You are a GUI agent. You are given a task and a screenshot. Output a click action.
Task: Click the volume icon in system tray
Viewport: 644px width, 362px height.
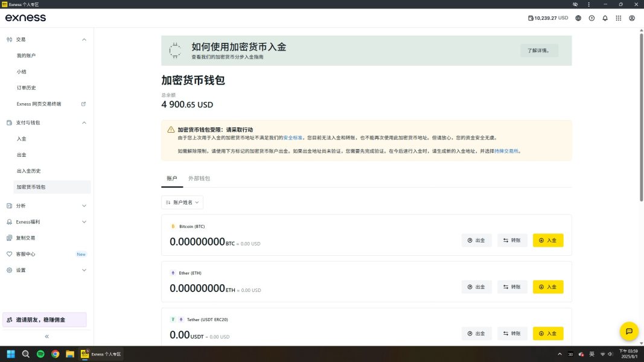(x=610, y=354)
